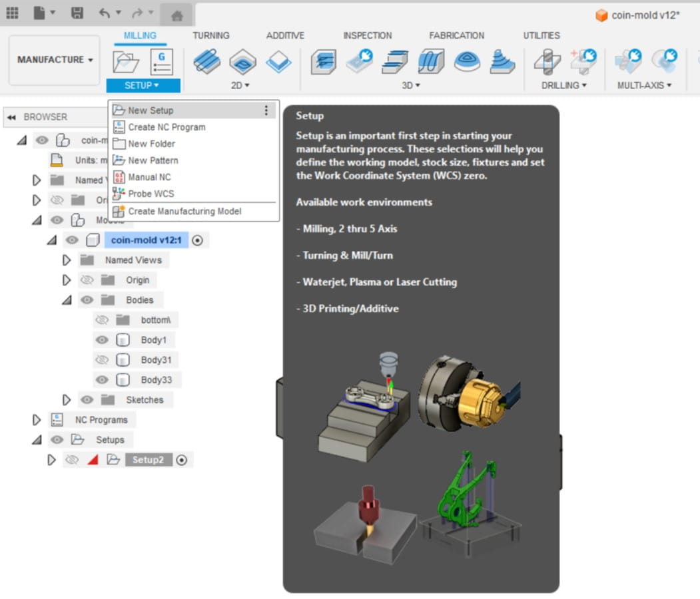Activate Setup2 using its radio button
700x599 pixels.
click(x=181, y=461)
